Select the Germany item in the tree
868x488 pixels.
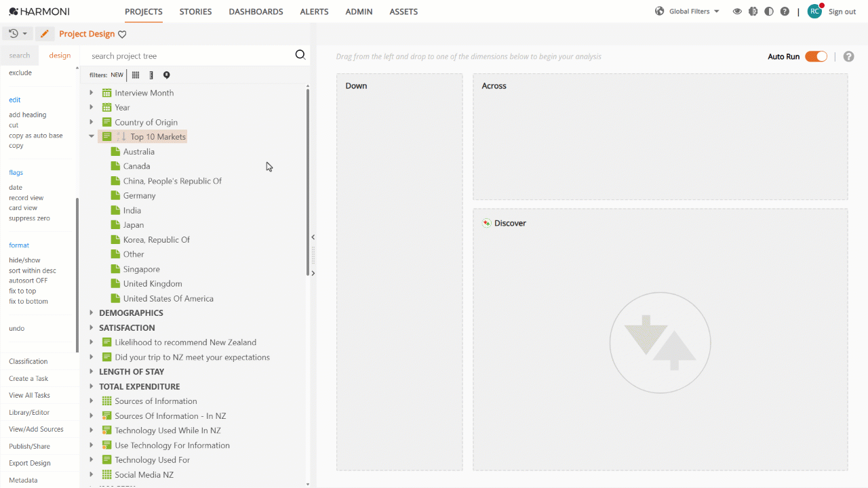point(139,195)
